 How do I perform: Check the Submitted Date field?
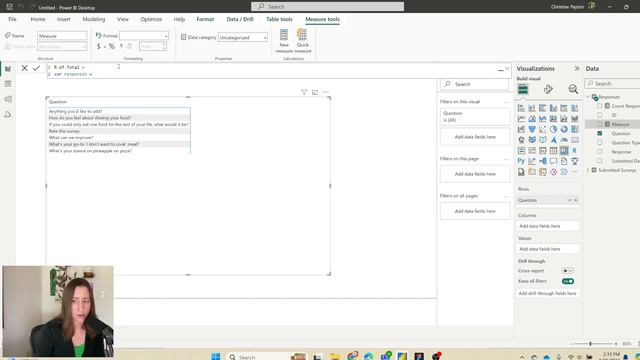(600, 161)
